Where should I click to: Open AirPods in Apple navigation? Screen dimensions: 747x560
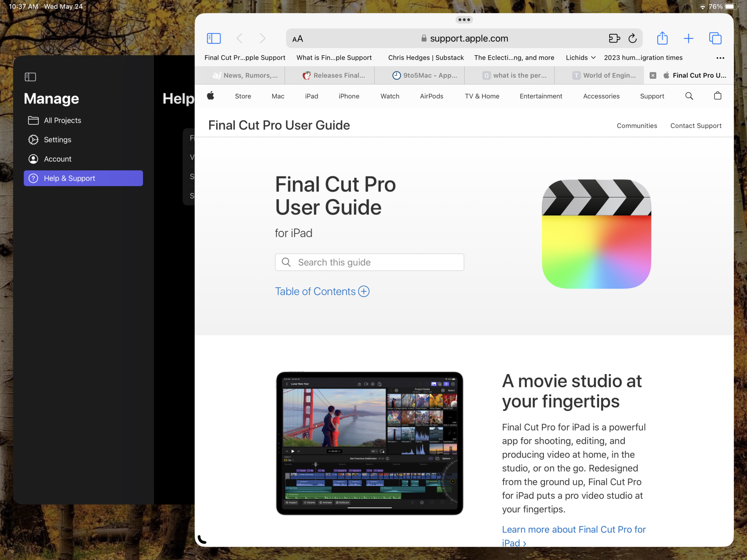coord(431,96)
